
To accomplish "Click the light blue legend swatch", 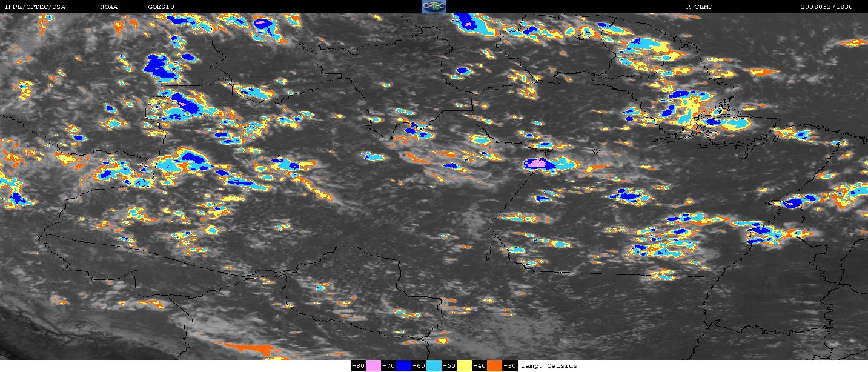I will pyautogui.click(x=434, y=366).
